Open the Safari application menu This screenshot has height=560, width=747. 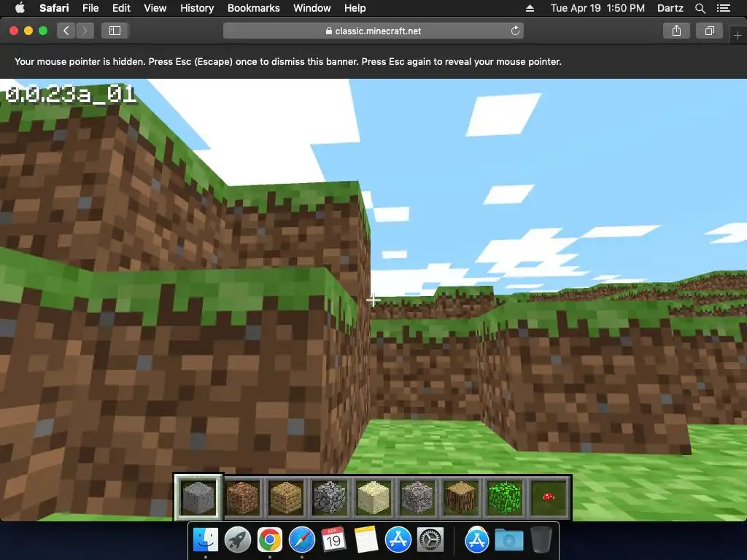54,8
